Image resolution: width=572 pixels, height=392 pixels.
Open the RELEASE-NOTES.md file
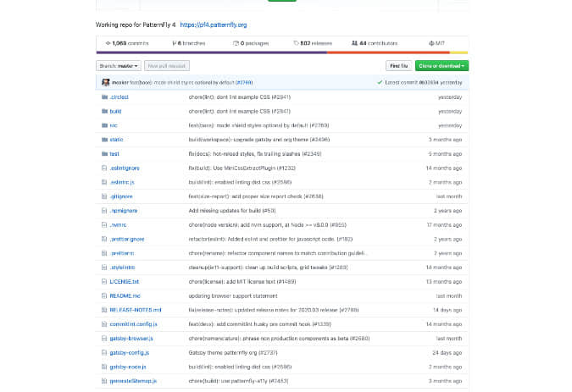(x=135, y=310)
